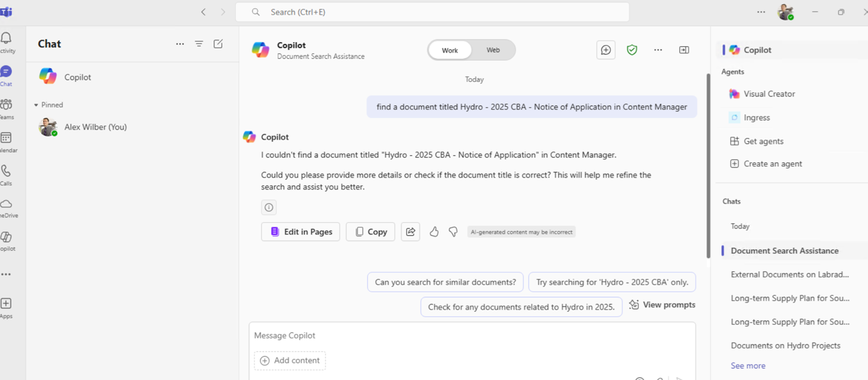Start a new chat with the compose icon
868x380 pixels.
click(x=218, y=43)
